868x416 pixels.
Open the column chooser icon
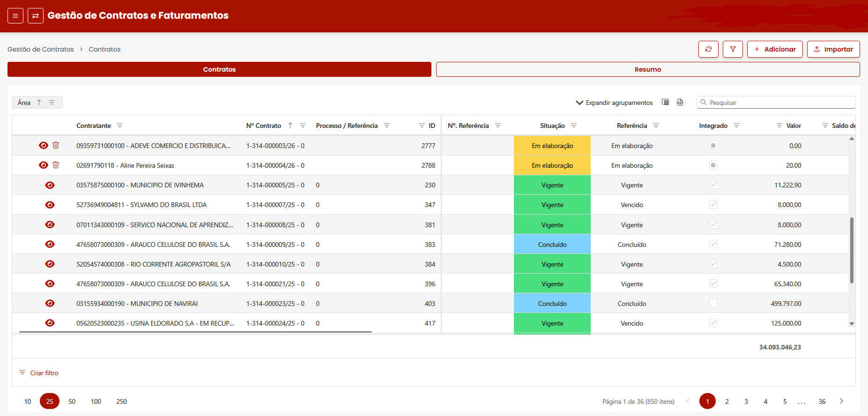[665, 102]
